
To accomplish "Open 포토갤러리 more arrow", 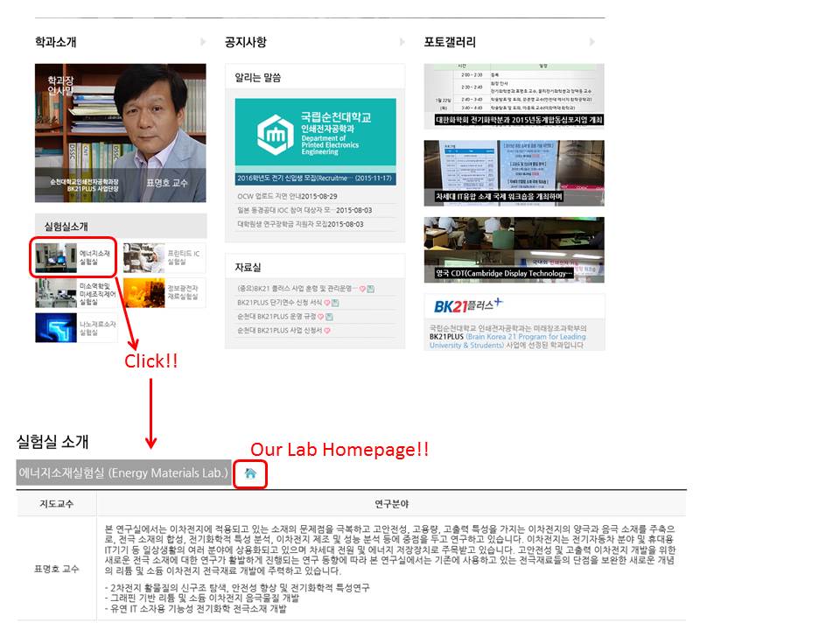I will click(x=593, y=42).
